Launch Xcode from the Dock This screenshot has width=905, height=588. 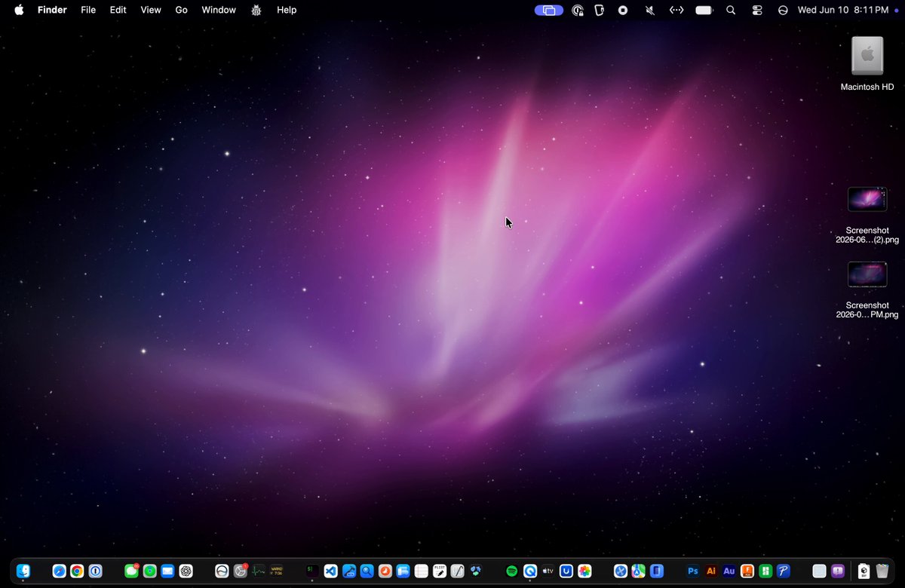point(348,571)
